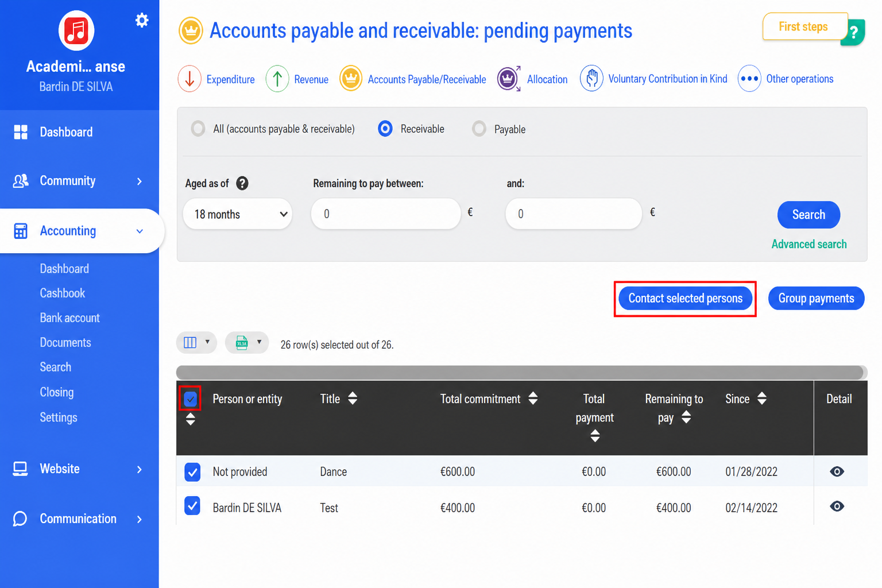The height and width of the screenshot is (588, 882).
Task: Sort by Title column arrows
Action: tap(353, 399)
